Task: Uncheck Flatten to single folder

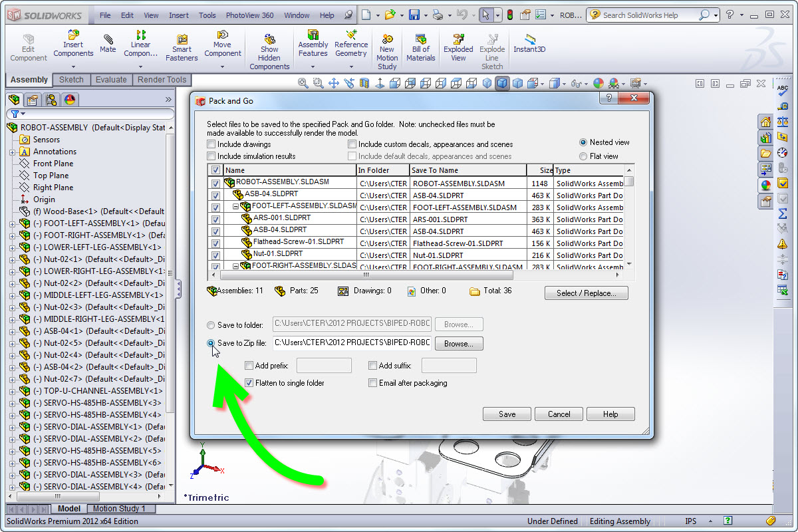Action: point(249,383)
